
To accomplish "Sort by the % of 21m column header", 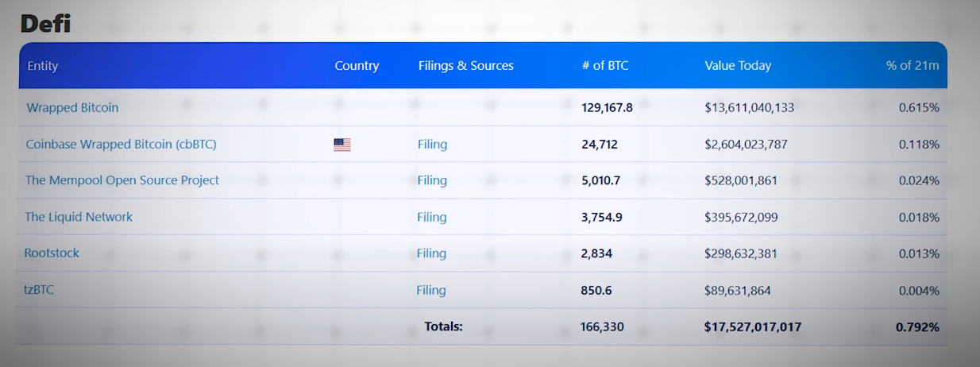I will (912, 66).
